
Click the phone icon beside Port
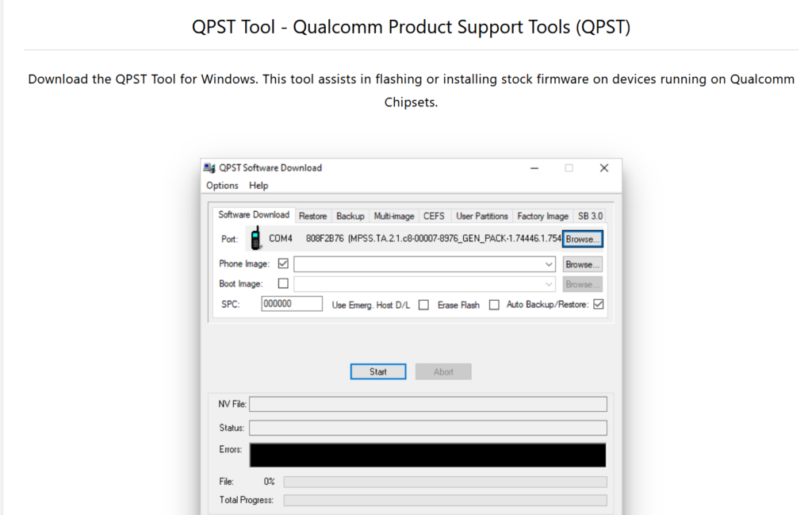(255, 238)
